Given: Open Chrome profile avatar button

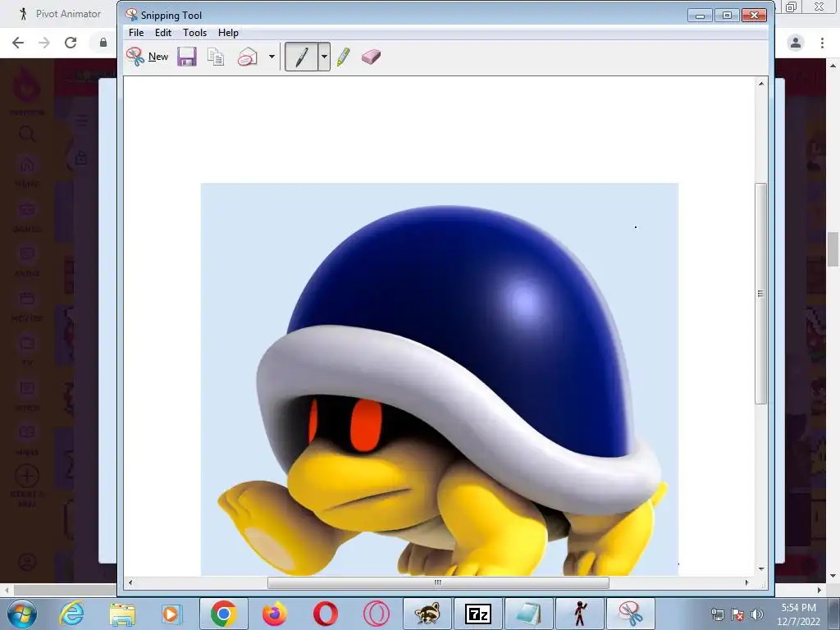Looking at the screenshot, I should 796,43.
